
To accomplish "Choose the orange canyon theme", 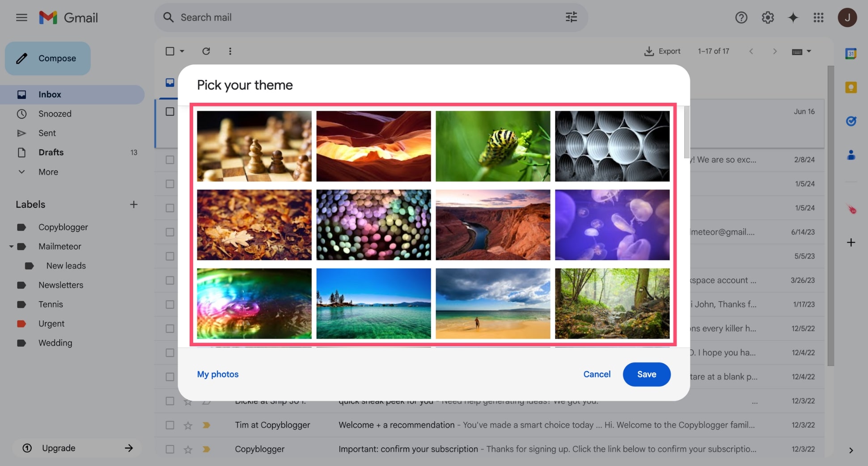I will [373, 146].
